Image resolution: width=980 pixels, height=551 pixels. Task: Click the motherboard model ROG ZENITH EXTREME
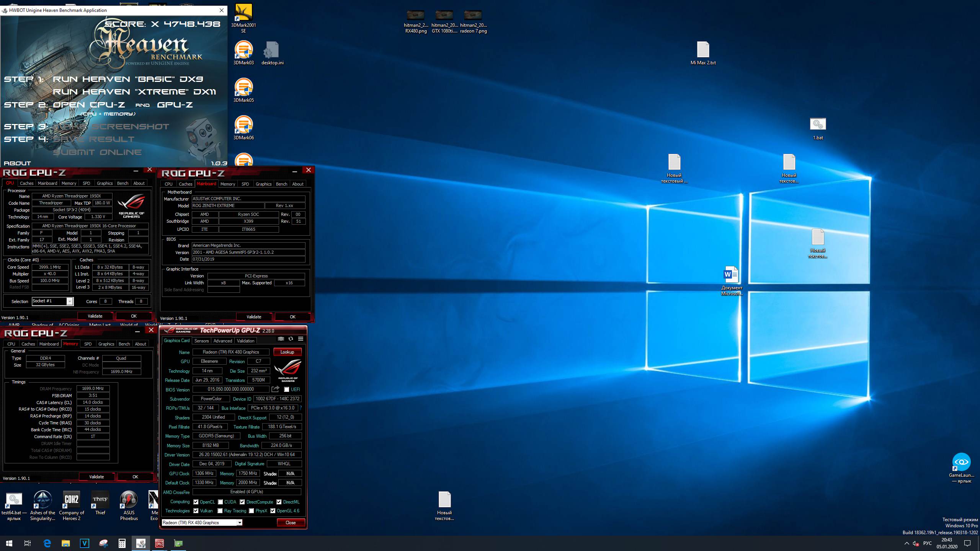pyautogui.click(x=228, y=205)
